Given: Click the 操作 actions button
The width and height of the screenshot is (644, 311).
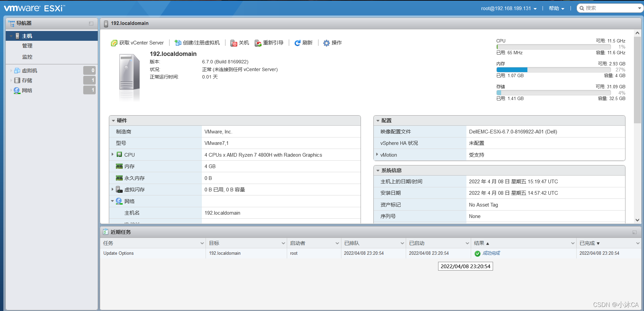Looking at the screenshot, I should (x=333, y=43).
